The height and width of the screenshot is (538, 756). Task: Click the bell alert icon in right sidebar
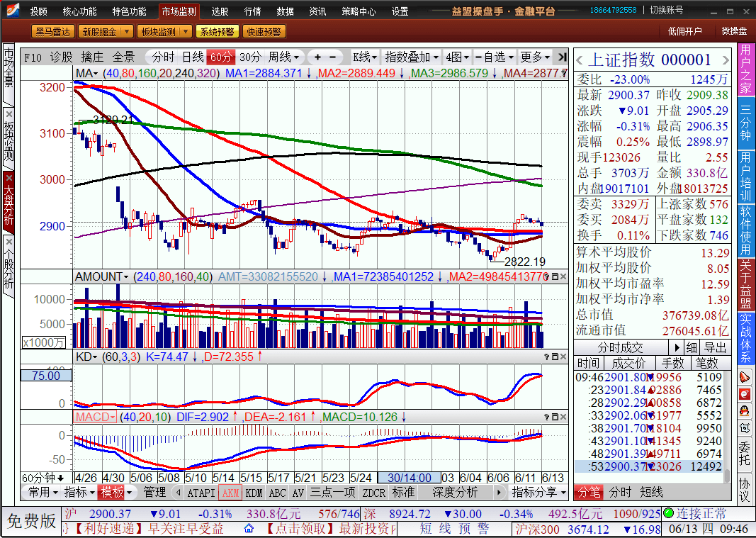click(745, 376)
